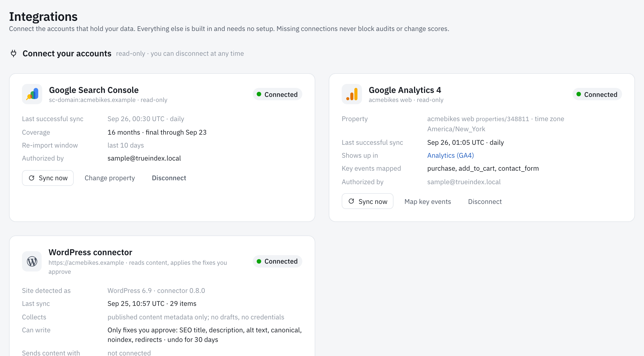This screenshot has height=356, width=644.
Task: Open Change property for Search Console
Action: pos(110,178)
